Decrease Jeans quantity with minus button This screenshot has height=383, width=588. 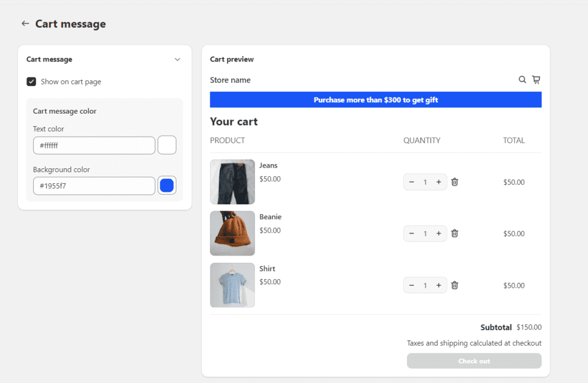pos(412,182)
